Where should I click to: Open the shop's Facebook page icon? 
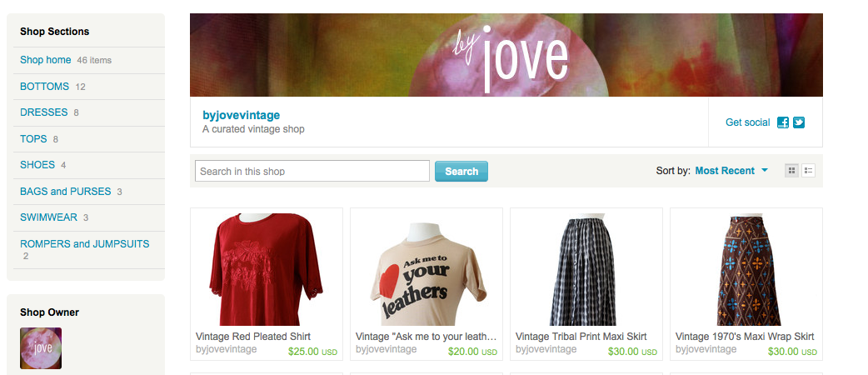pos(783,122)
